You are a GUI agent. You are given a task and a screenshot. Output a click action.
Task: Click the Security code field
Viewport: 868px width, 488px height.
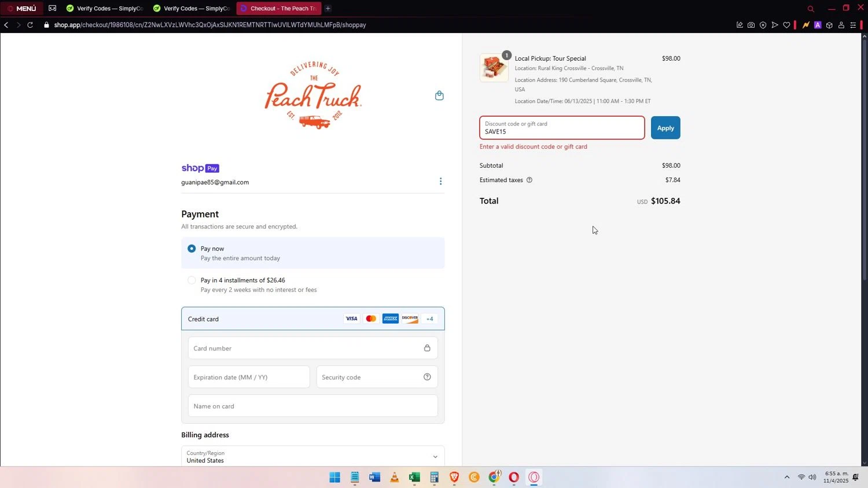pos(377,377)
